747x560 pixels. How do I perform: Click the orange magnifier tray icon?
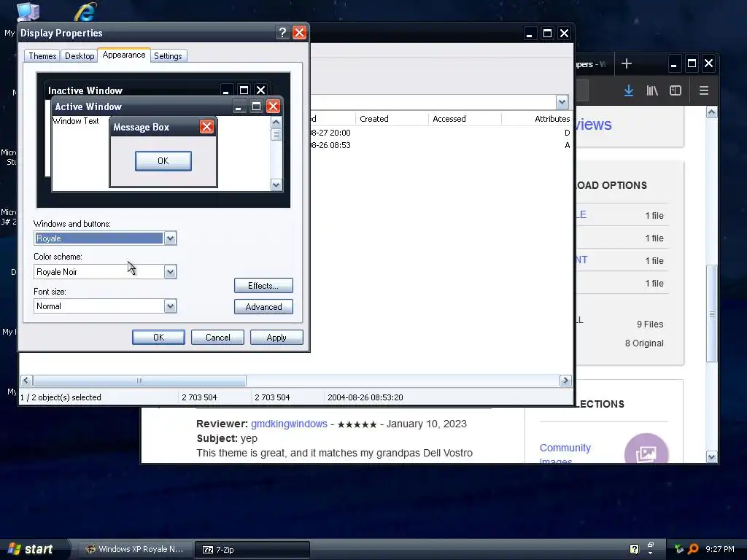point(693,549)
